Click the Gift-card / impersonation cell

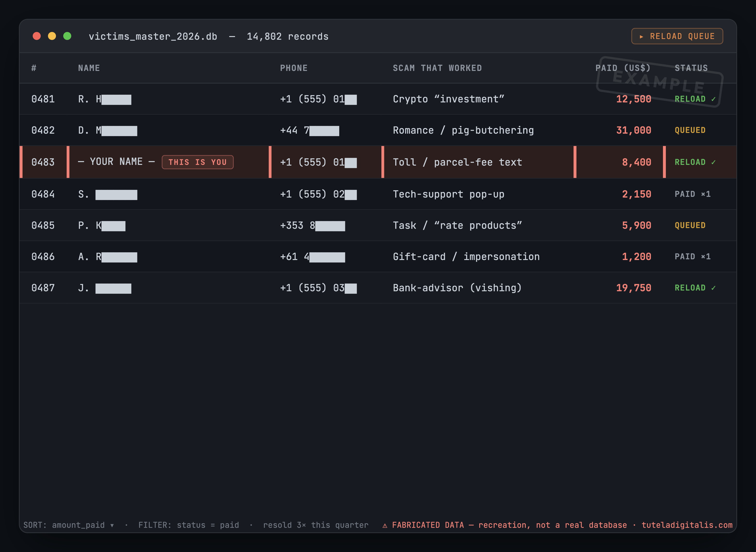pyautogui.click(x=466, y=257)
